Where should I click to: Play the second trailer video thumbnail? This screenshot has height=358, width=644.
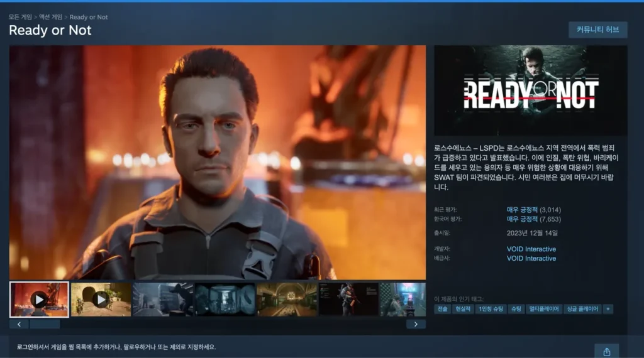click(101, 300)
